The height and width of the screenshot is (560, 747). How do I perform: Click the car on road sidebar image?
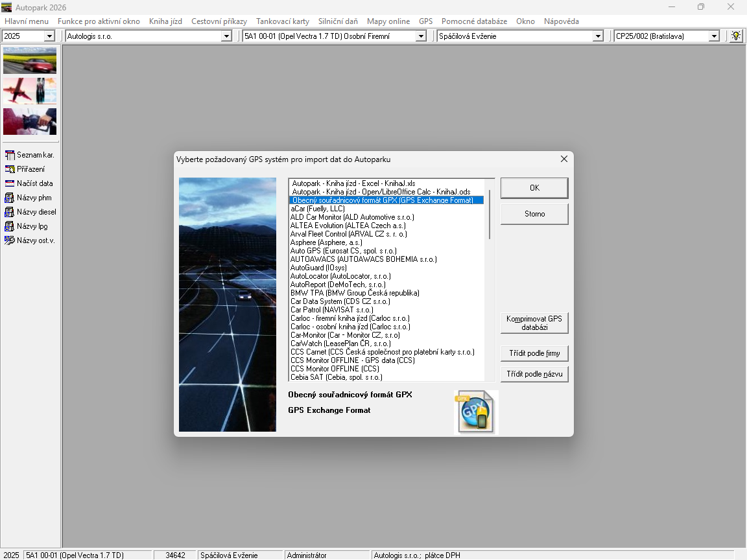pyautogui.click(x=30, y=60)
